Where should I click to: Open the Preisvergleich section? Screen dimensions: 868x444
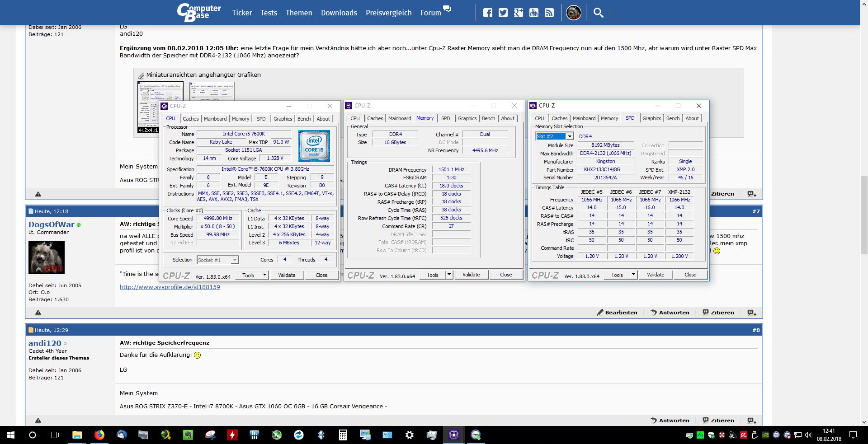pos(389,13)
